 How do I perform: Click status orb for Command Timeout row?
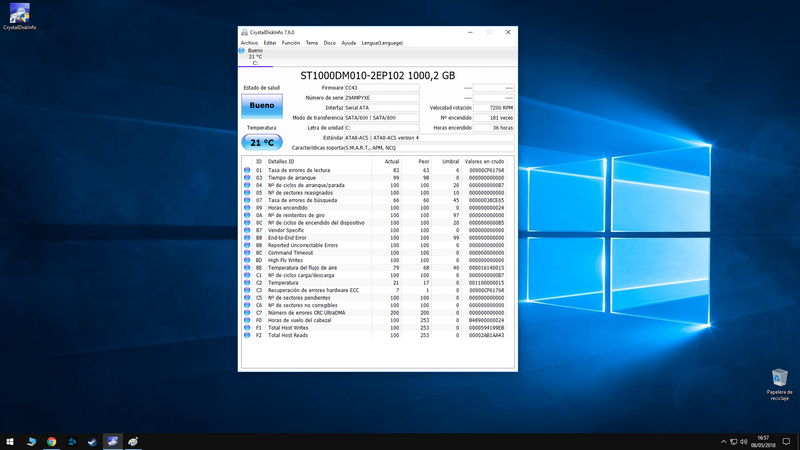click(x=247, y=253)
